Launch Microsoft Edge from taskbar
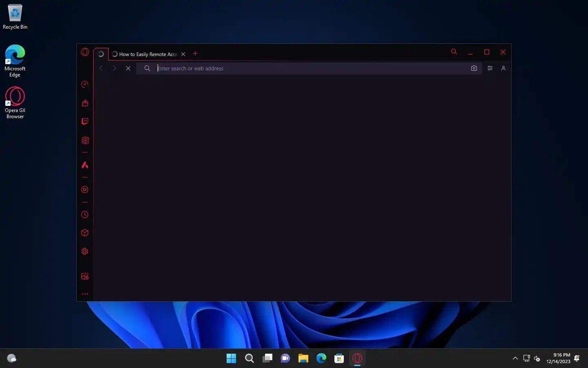Viewport: 588px width, 368px height. 321,359
